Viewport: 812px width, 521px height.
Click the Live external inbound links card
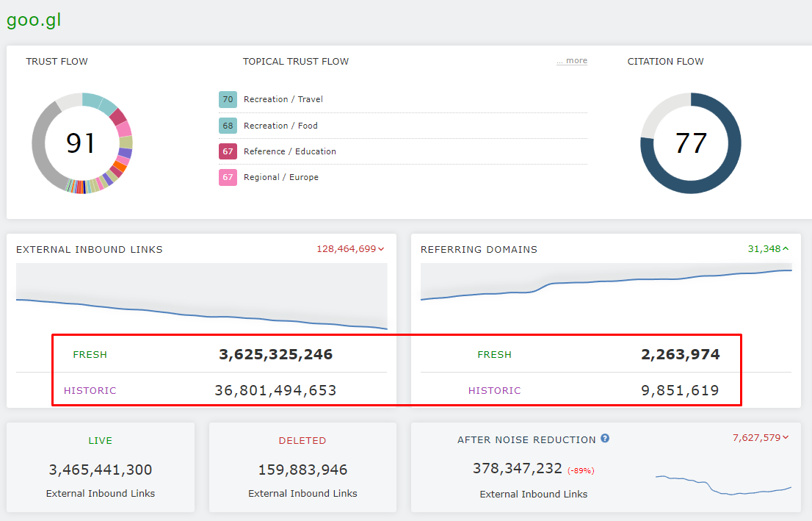(101, 467)
